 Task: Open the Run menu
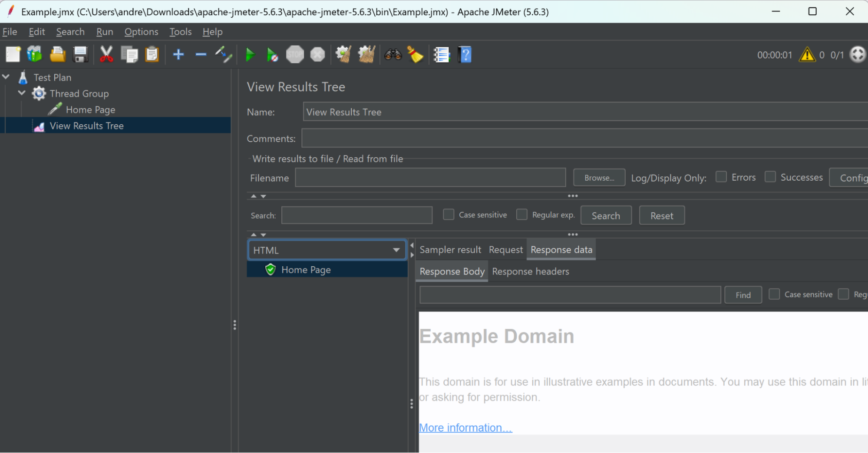(x=105, y=32)
